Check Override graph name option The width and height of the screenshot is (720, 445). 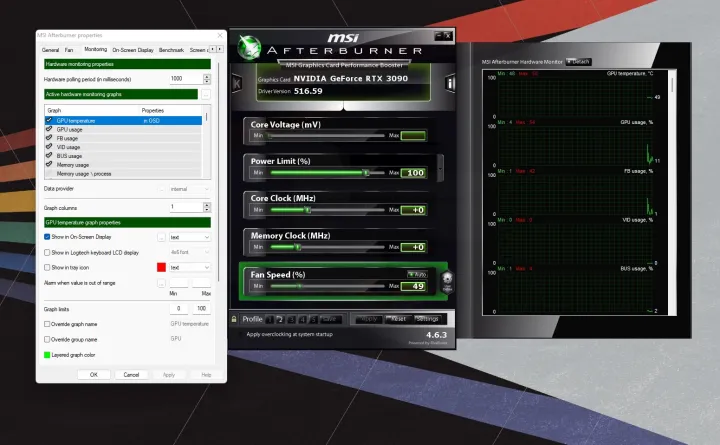click(47, 324)
